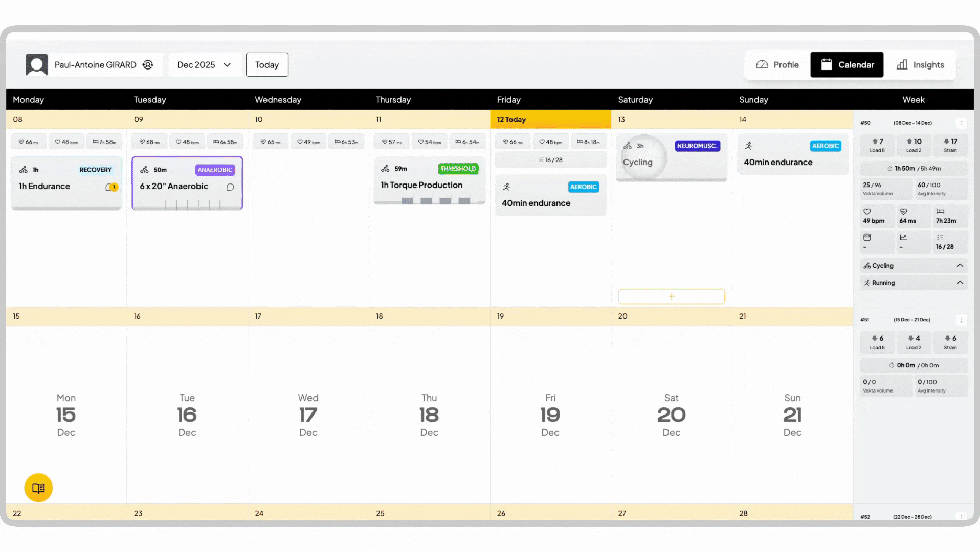Screen dimensions: 980x552
Task: Open the yellow guide book button
Action: (38, 488)
